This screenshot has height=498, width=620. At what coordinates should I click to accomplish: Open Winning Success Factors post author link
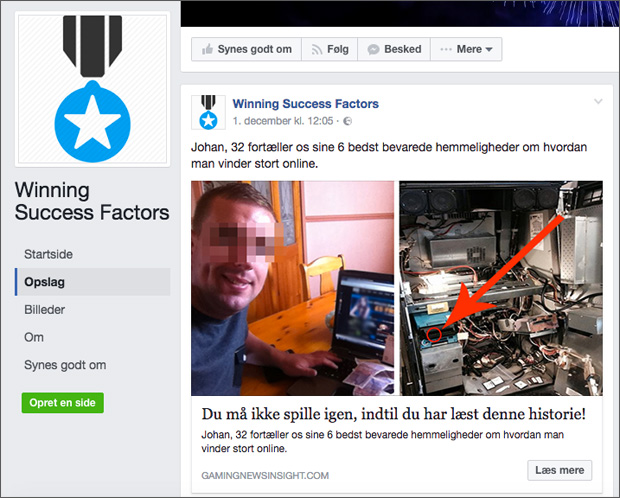(305, 104)
